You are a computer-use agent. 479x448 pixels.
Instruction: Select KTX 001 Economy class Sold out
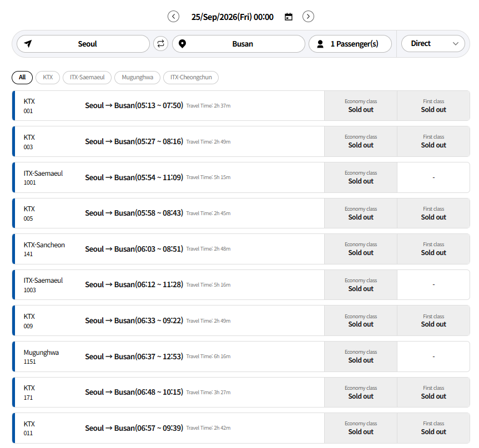pyautogui.click(x=361, y=105)
